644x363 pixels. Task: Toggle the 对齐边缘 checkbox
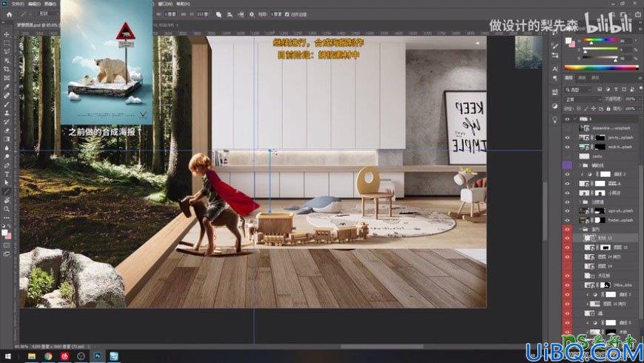coord(286,14)
